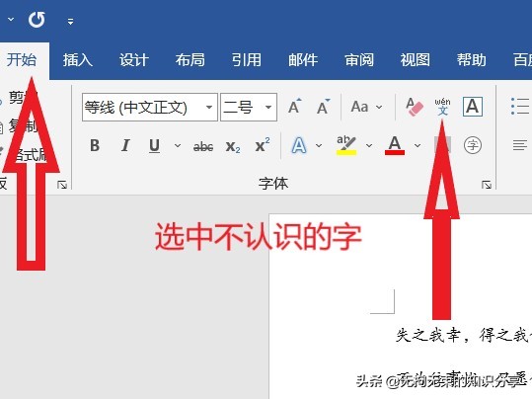Toggle Underline formatting
The width and height of the screenshot is (532, 399).
coord(154,146)
